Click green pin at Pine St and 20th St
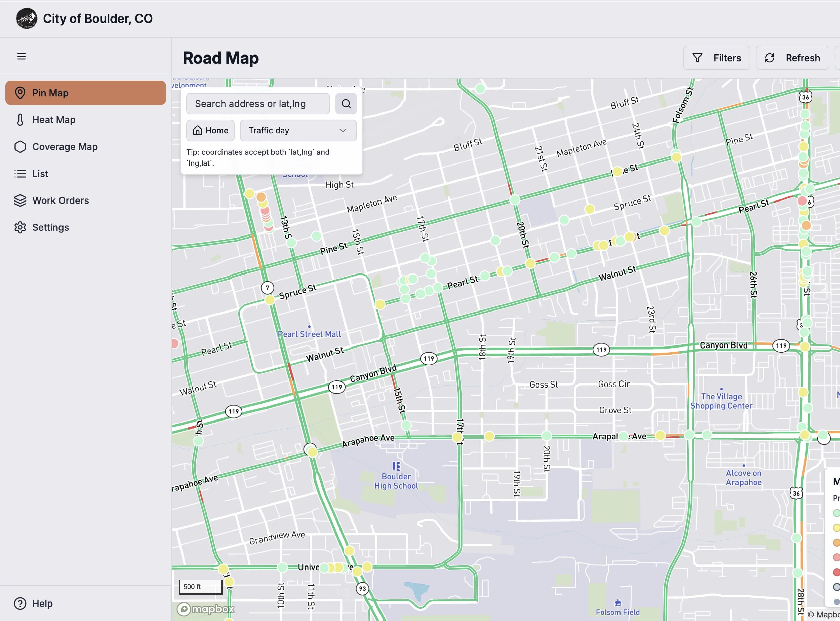This screenshot has height=621, width=840. click(515, 199)
